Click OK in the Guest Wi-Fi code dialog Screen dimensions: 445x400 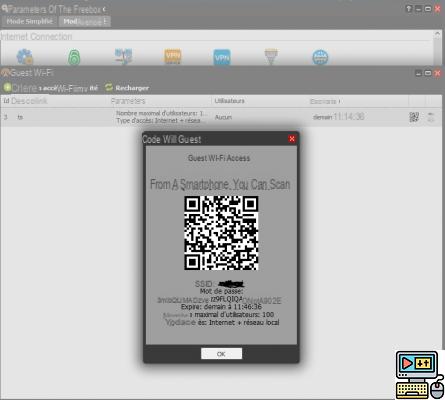pyautogui.click(x=221, y=354)
